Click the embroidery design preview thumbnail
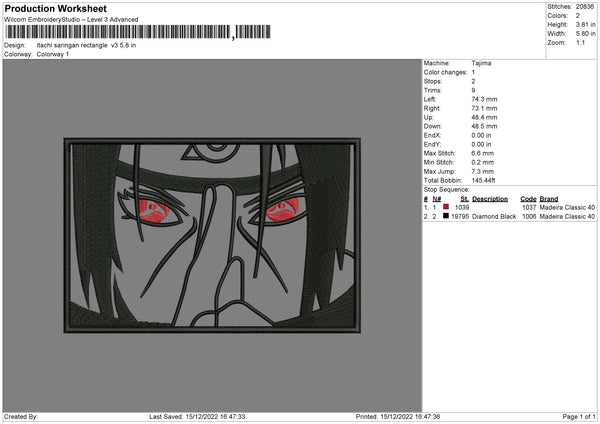This screenshot has height=424, width=600. click(x=212, y=235)
